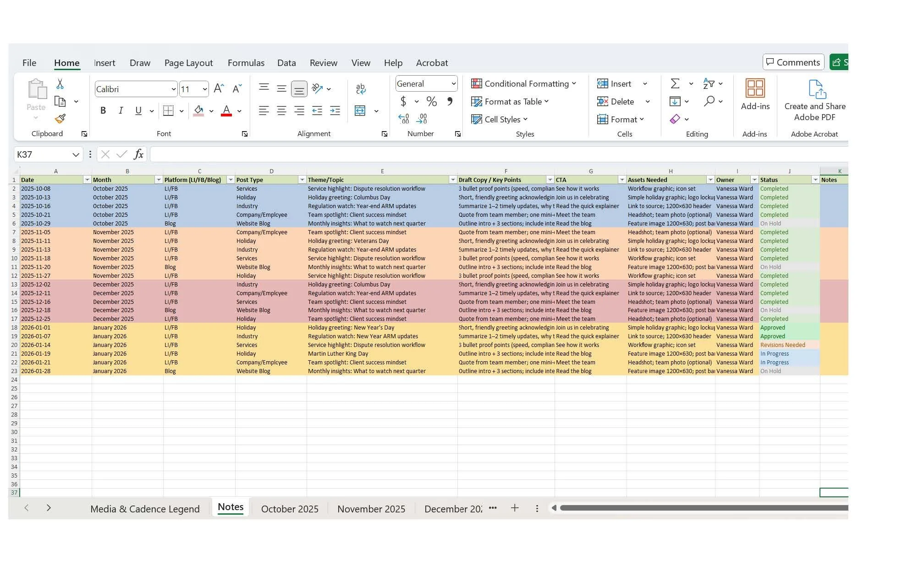Image resolution: width=924 pixels, height=561 pixels.
Task: Open the filter dropdown on Status column
Action: (x=816, y=180)
